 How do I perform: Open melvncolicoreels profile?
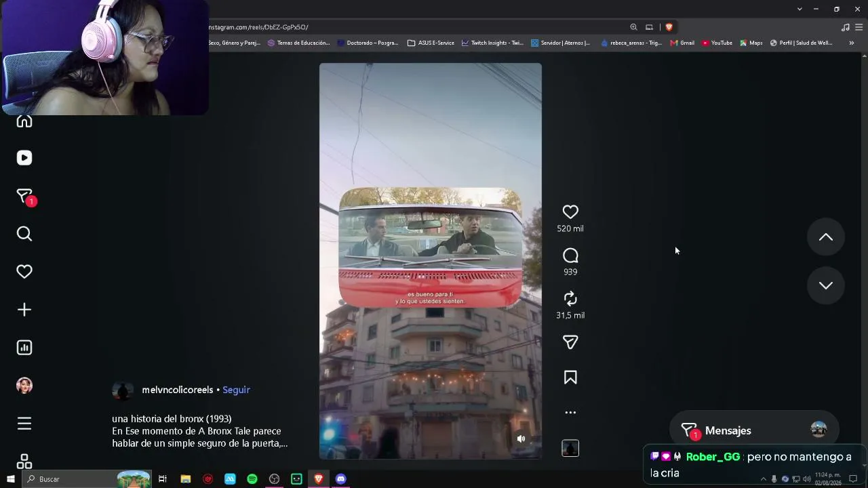178,390
